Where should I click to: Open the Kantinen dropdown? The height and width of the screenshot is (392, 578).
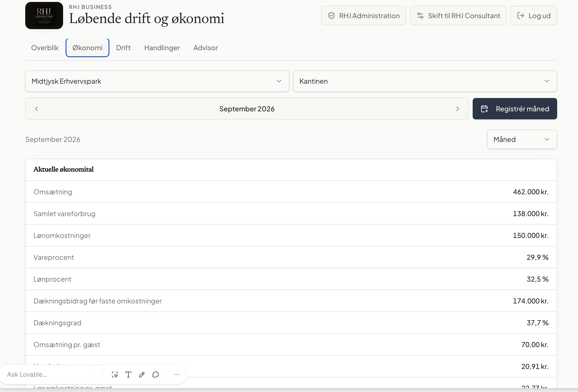click(425, 81)
